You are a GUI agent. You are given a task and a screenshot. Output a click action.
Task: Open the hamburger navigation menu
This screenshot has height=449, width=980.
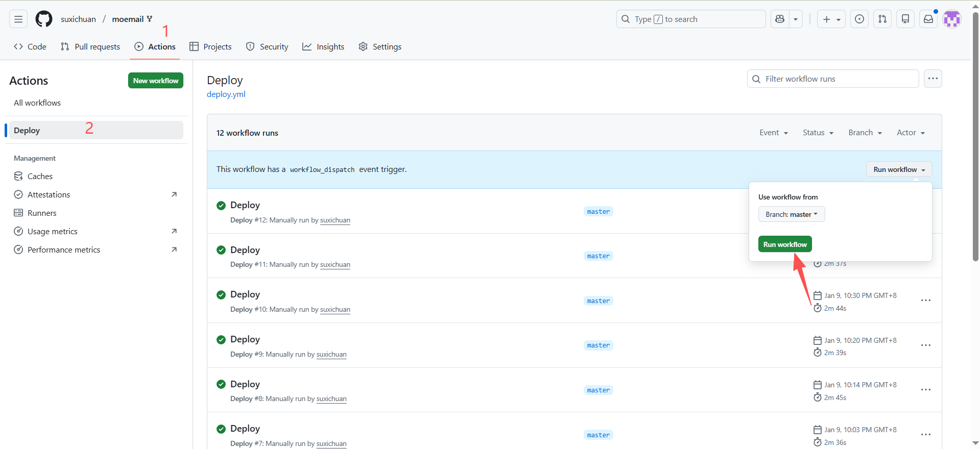[18, 19]
